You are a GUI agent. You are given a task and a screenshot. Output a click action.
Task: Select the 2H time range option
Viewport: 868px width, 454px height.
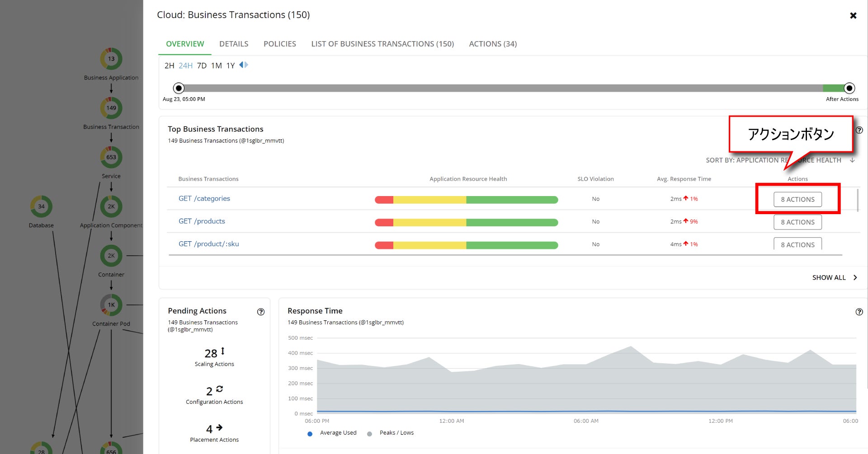pos(169,66)
